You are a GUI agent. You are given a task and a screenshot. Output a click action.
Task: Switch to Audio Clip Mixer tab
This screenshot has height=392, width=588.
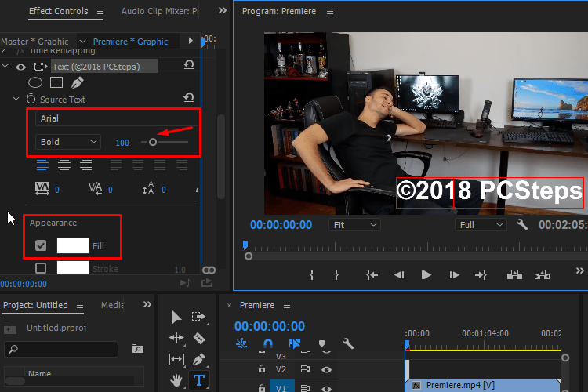click(160, 11)
